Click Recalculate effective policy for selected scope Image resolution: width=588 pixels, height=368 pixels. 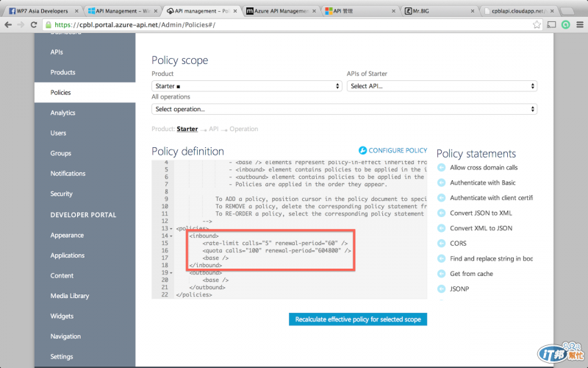pyautogui.click(x=358, y=319)
